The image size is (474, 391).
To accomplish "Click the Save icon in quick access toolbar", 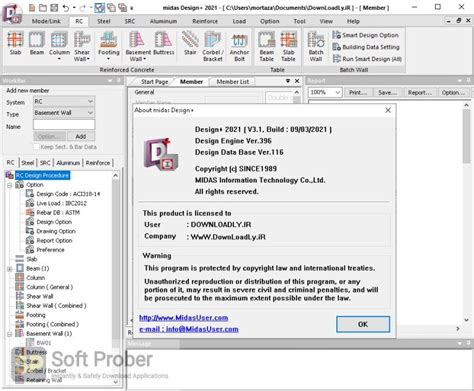I will pyautogui.click(x=54, y=7).
